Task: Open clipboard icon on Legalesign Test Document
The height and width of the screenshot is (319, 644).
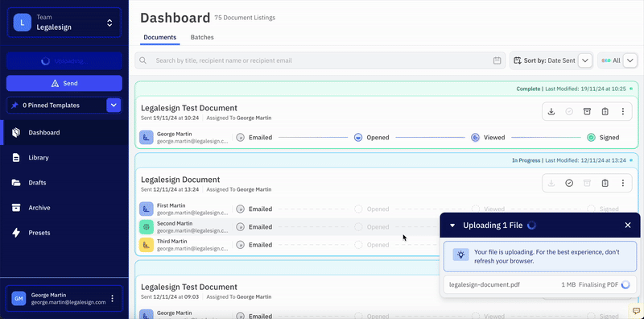Action: [605, 111]
